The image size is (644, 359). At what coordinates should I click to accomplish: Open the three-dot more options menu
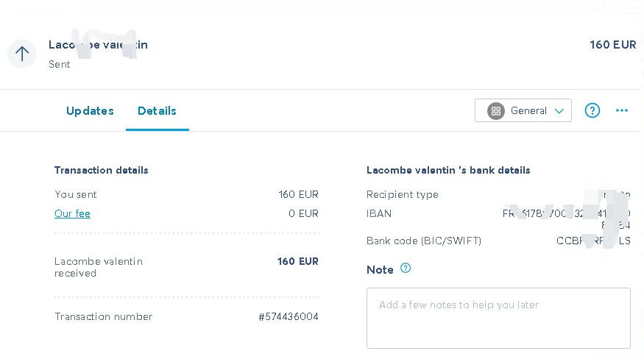tap(622, 110)
